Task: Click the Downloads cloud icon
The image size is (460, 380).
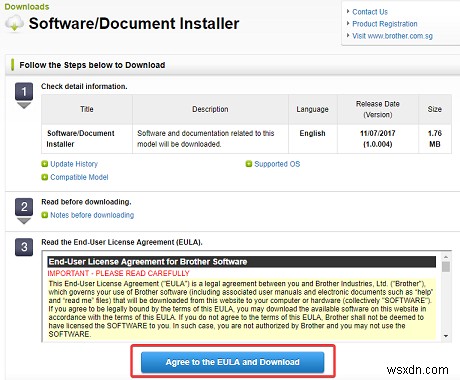Action: pyautogui.click(x=14, y=24)
